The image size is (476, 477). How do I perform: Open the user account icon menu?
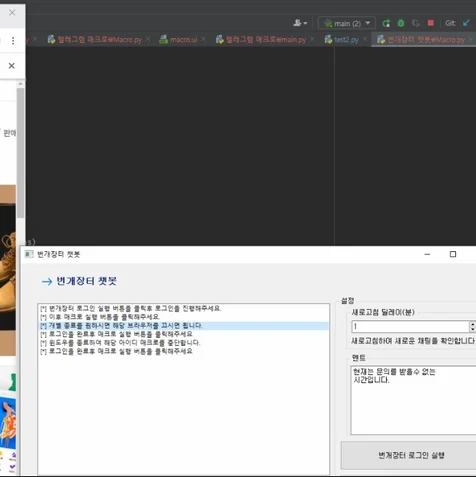tap(300, 23)
